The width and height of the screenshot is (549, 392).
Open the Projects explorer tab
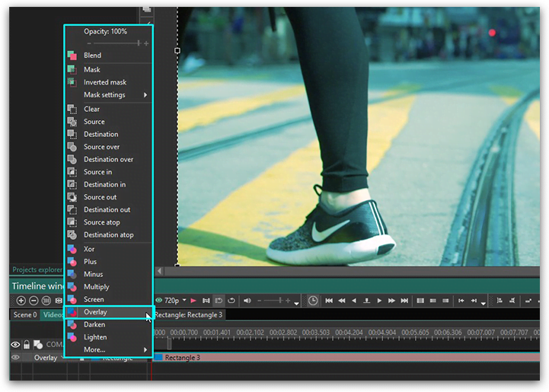click(37, 269)
